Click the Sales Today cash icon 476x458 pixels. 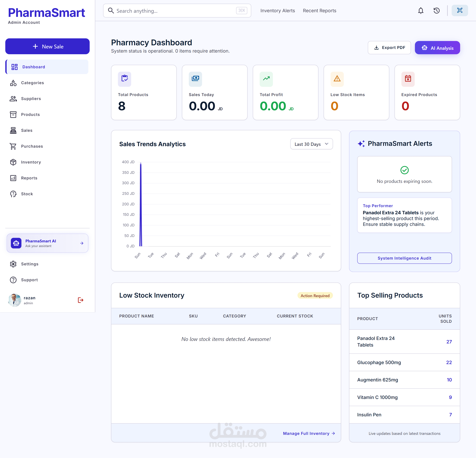pyautogui.click(x=195, y=79)
